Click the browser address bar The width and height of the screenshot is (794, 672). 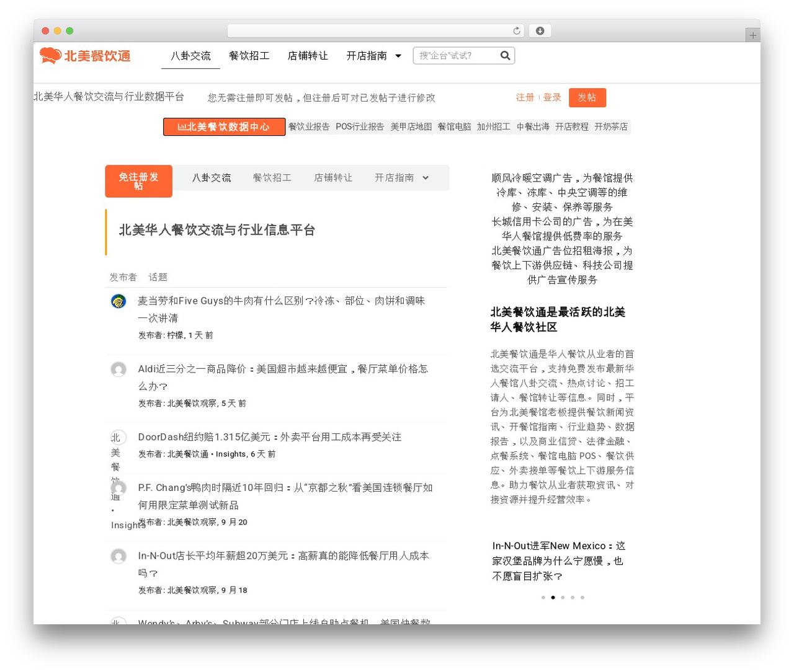[x=376, y=31]
